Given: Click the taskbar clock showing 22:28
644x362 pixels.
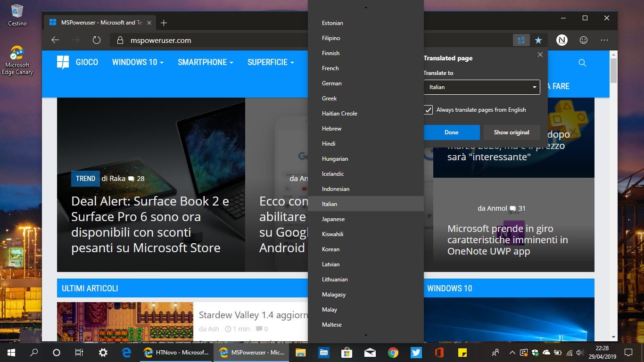Looking at the screenshot, I should click(x=602, y=353).
